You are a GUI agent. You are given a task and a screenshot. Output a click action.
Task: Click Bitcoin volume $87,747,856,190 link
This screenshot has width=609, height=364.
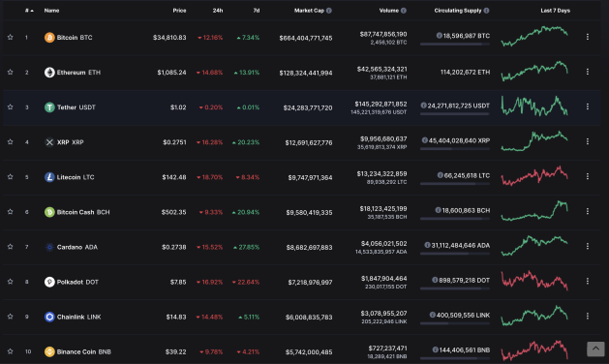coord(383,34)
